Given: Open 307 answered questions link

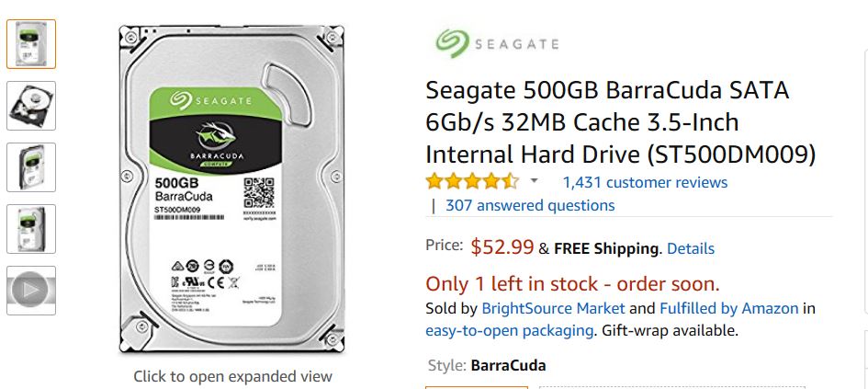Looking at the screenshot, I should 530,206.
